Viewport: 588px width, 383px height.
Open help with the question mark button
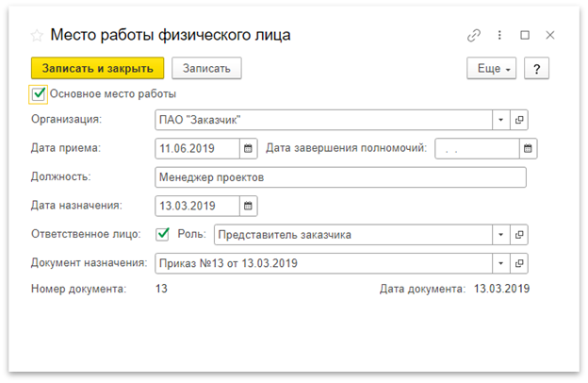pyautogui.click(x=536, y=69)
